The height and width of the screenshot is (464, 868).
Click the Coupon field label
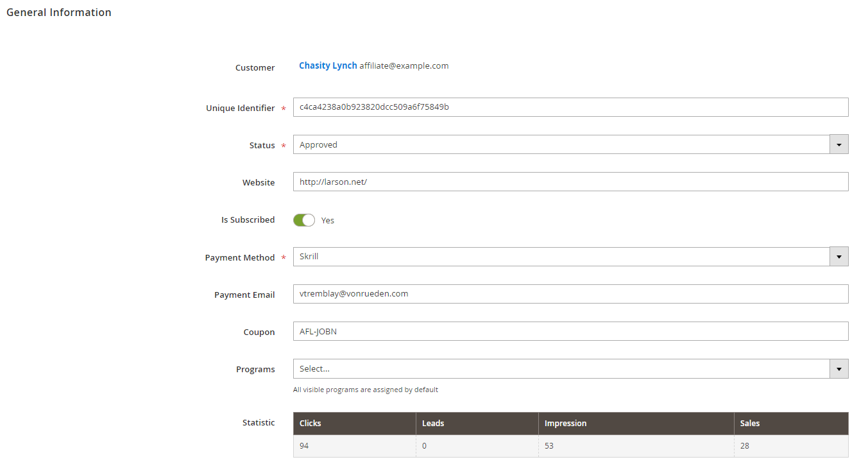260,332
